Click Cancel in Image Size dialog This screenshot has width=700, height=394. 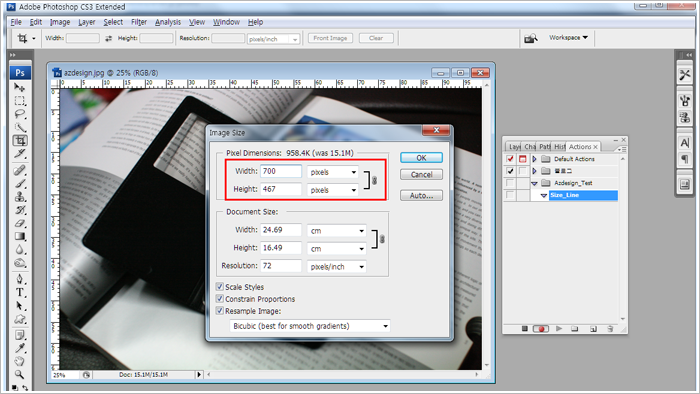point(421,174)
